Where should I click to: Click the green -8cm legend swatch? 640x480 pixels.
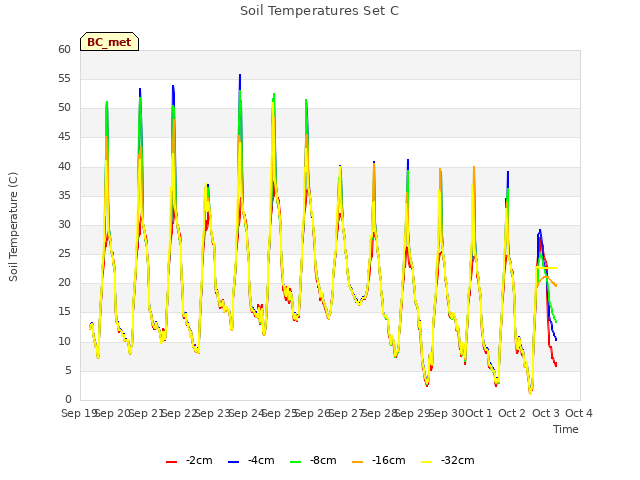[296, 462]
